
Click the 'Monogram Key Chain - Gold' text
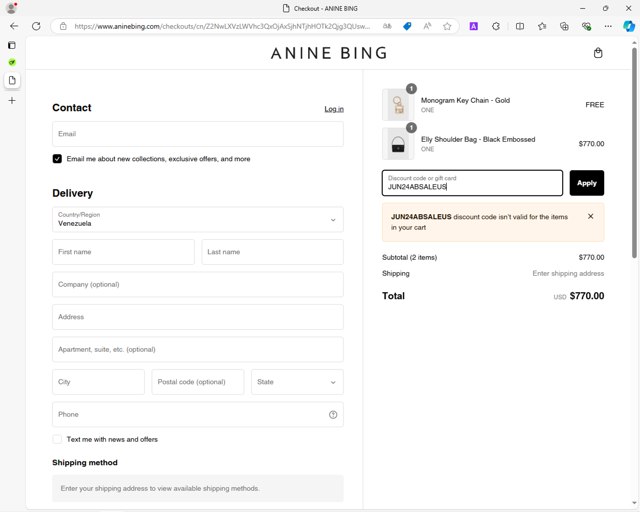coord(465,100)
